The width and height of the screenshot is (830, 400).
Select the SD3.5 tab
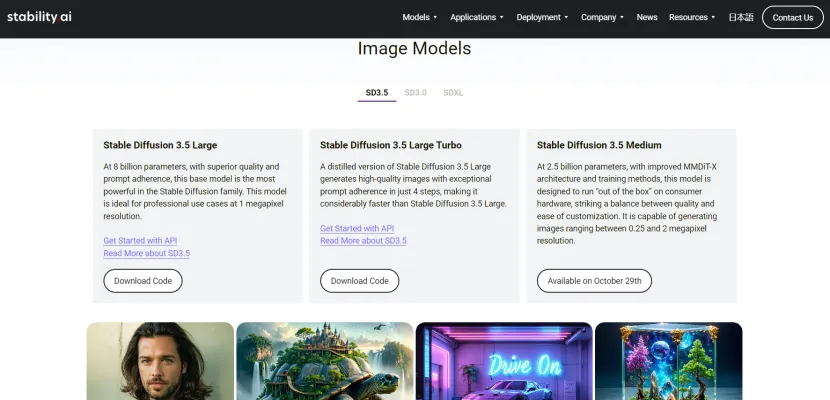click(377, 92)
